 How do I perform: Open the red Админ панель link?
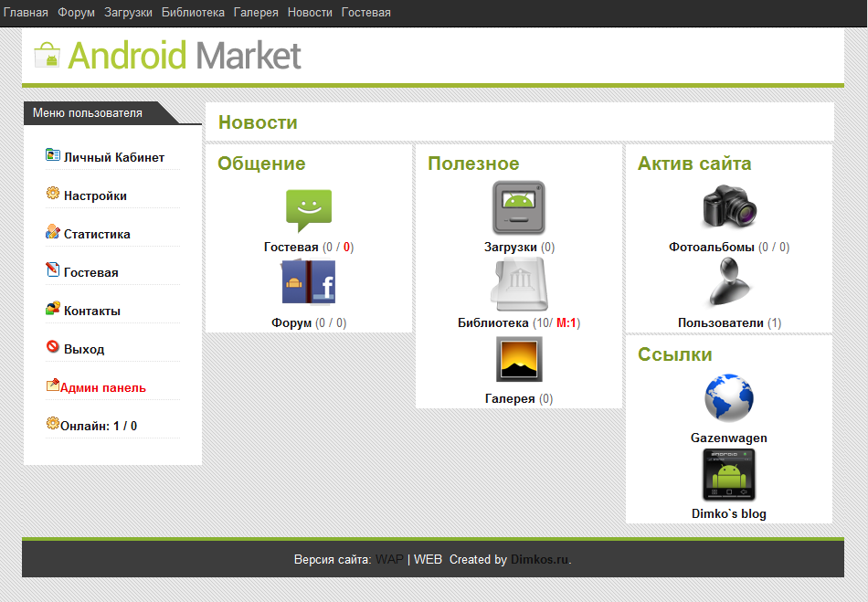coord(103,388)
